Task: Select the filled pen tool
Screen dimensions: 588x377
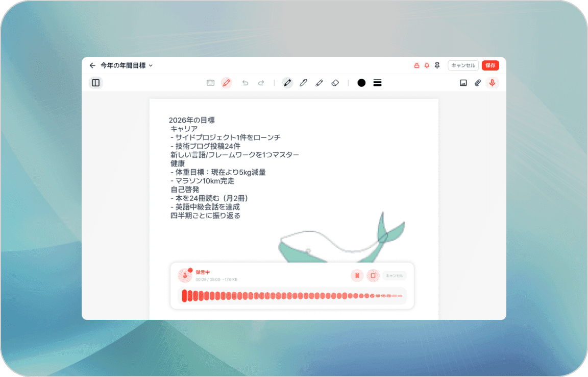Action: click(287, 83)
